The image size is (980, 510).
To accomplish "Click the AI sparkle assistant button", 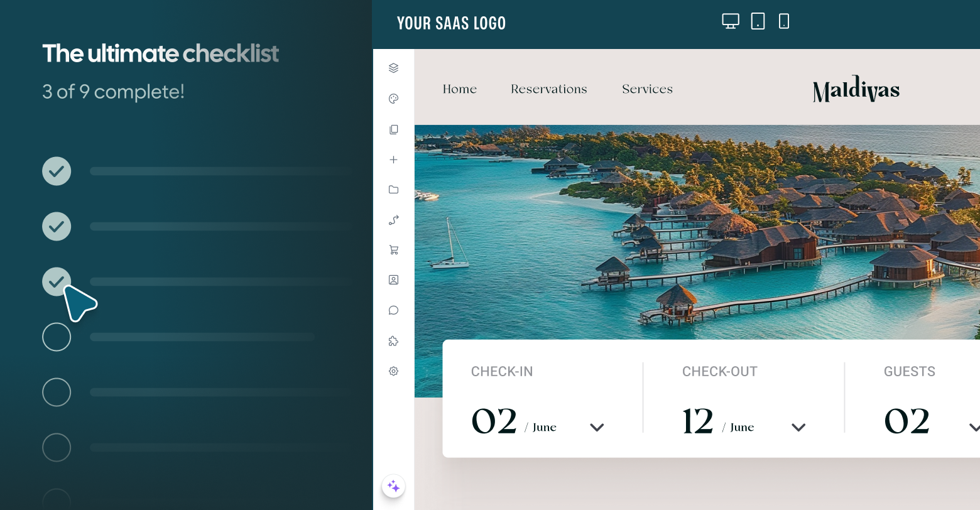I will point(393,486).
